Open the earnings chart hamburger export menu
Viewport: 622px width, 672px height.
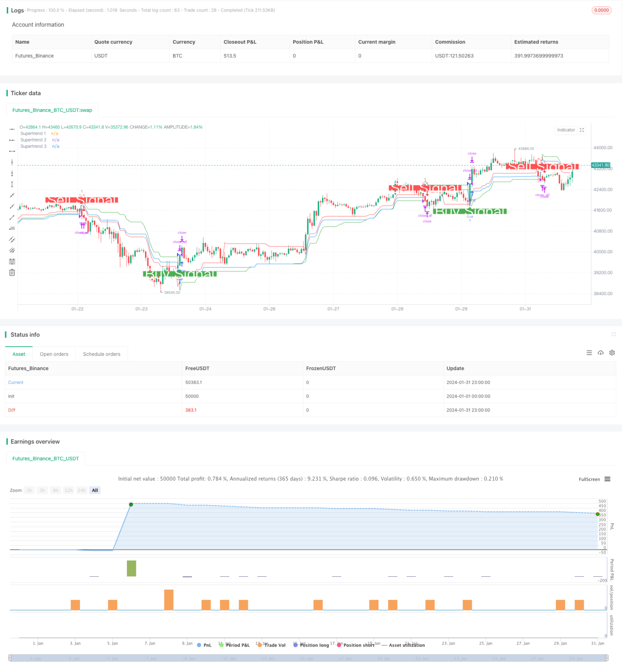click(607, 479)
